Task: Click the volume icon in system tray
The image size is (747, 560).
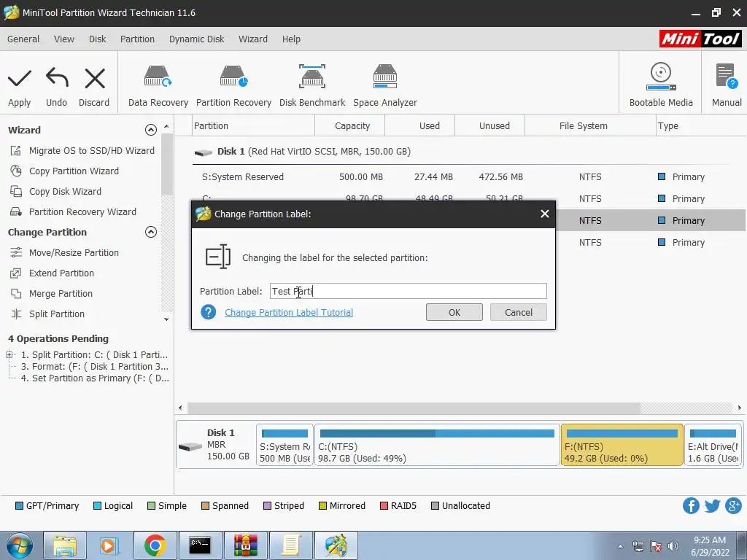Action: point(673,546)
